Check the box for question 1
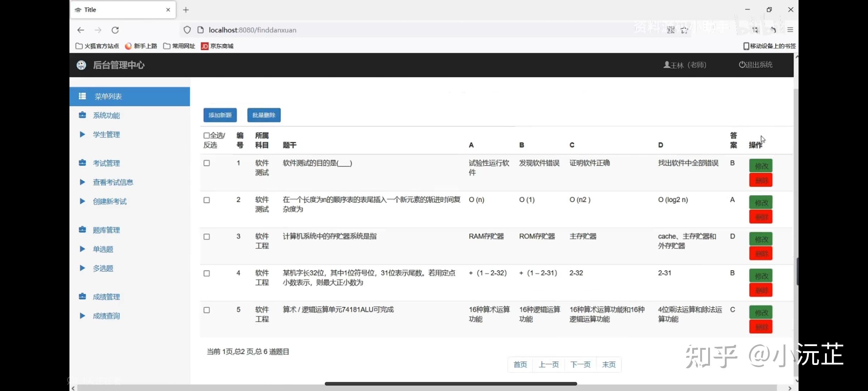This screenshot has width=868, height=391. point(207,163)
